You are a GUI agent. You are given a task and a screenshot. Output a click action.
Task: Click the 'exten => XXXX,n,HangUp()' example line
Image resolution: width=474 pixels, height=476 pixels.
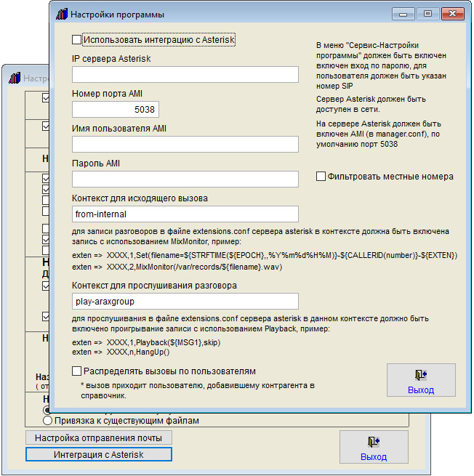point(121,352)
